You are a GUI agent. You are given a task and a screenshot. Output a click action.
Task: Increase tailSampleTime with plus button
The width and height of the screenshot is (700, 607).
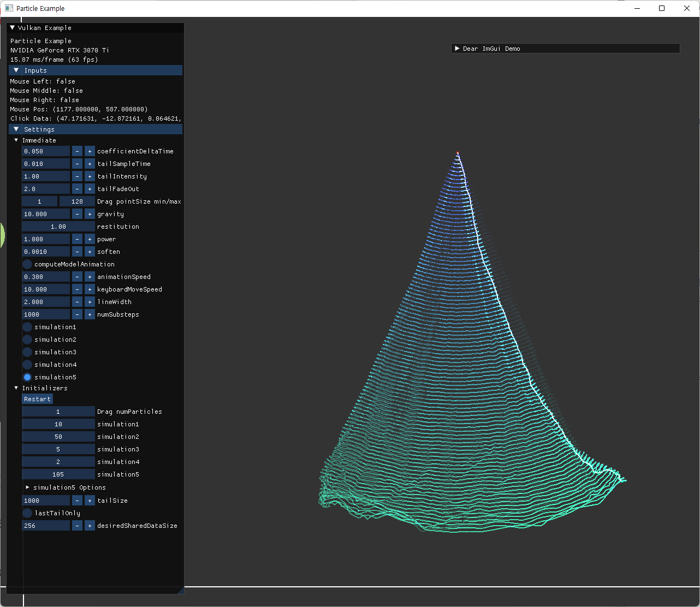(90, 164)
